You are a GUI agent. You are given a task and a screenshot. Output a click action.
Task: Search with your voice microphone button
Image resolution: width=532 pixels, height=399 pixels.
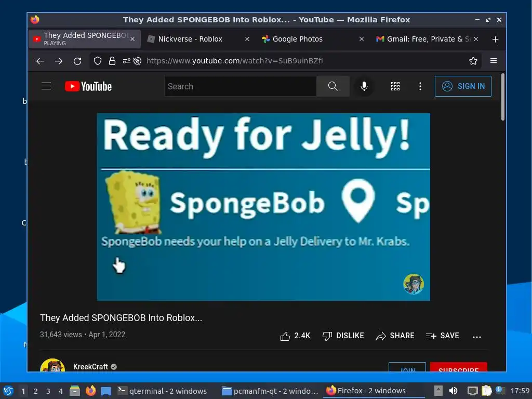coord(364,86)
